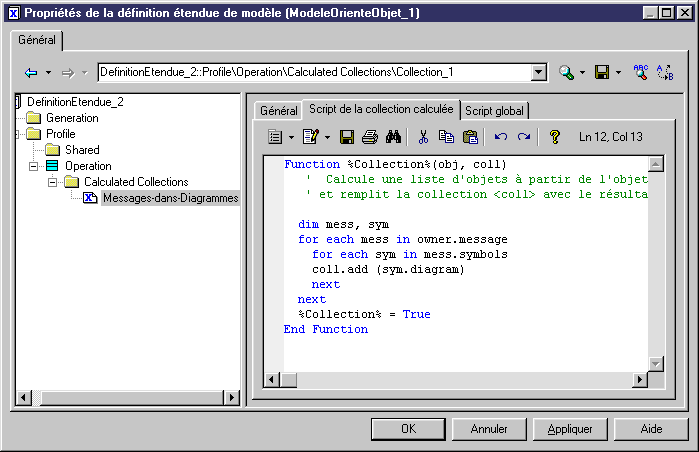Click the binoculars find icon

tap(393, 137)
